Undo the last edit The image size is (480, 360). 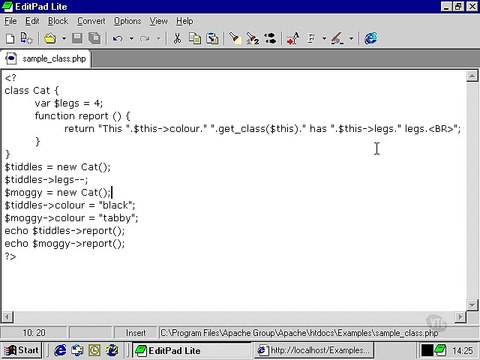pyautogui.click(x=117, y=39)
